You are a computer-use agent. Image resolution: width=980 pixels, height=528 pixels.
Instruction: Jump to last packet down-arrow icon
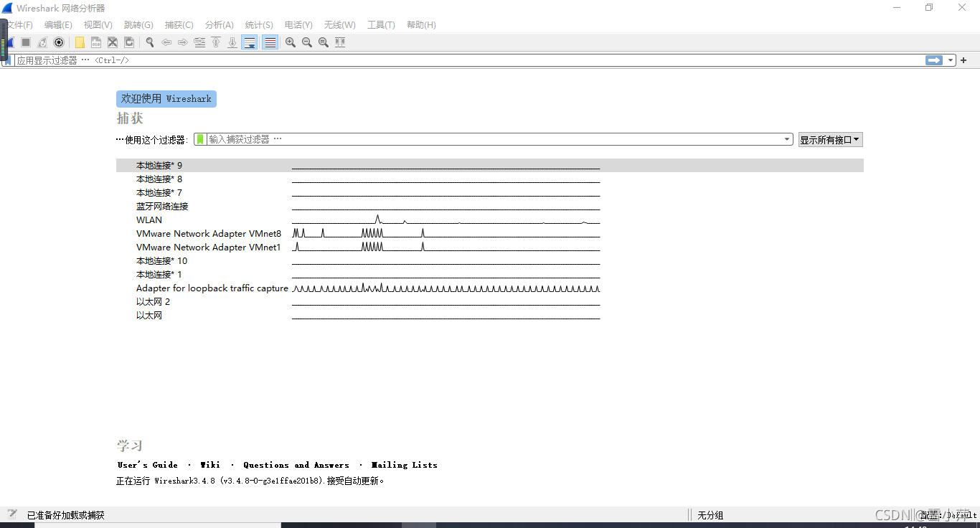(x=232, y=42)
